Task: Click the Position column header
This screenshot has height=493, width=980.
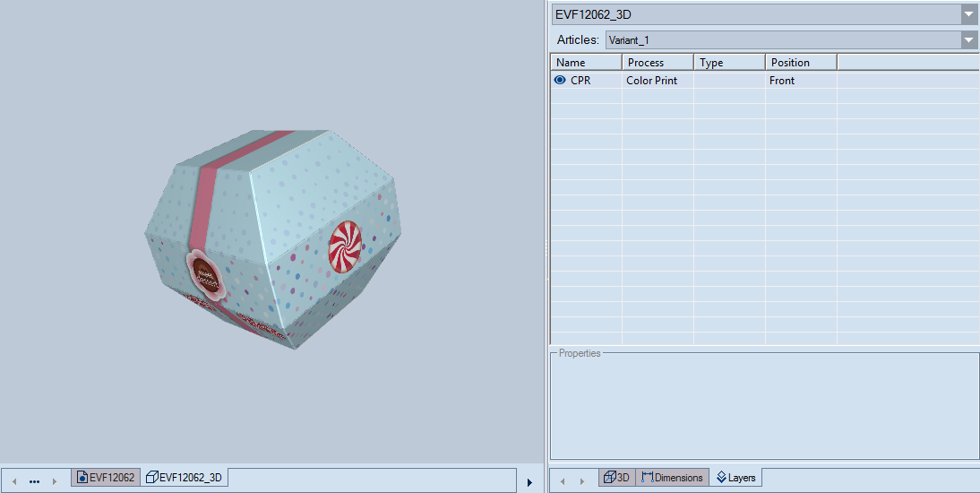Action: (801, 63)
